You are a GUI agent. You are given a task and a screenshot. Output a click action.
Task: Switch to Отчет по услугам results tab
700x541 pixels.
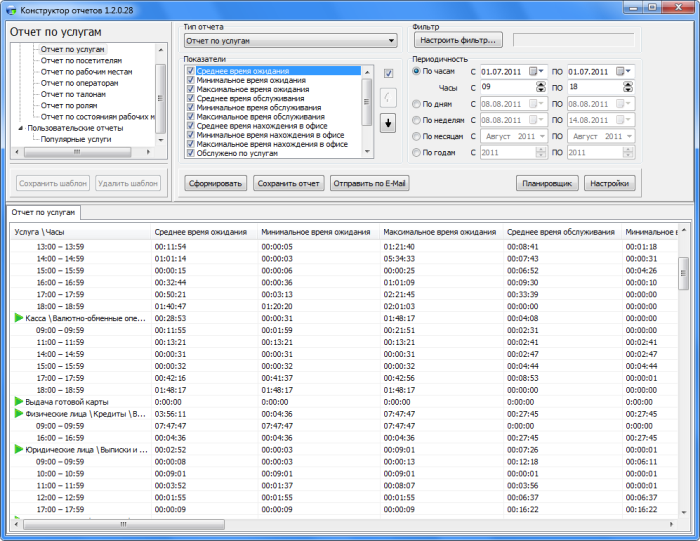[43, 212]
